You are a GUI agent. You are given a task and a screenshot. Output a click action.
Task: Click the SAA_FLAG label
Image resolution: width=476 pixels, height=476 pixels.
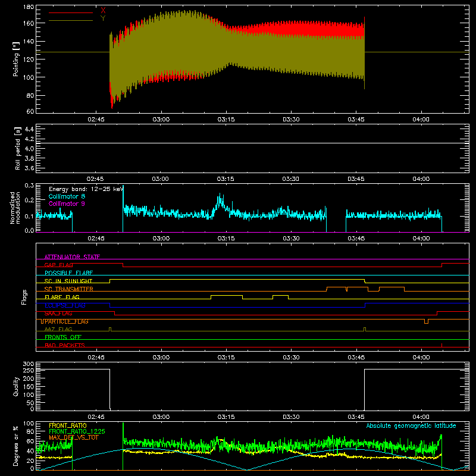(58, 314)
